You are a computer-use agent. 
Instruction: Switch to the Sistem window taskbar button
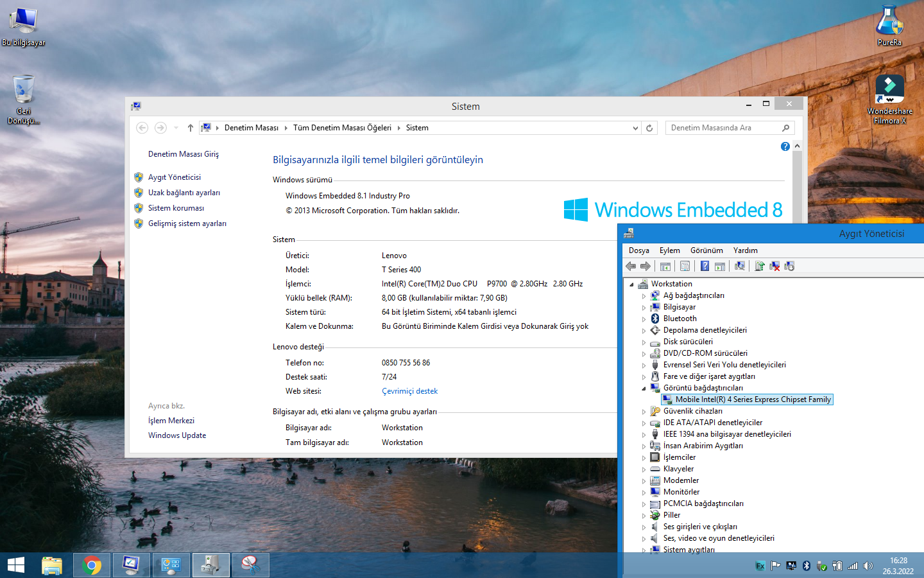pos(132,565)
